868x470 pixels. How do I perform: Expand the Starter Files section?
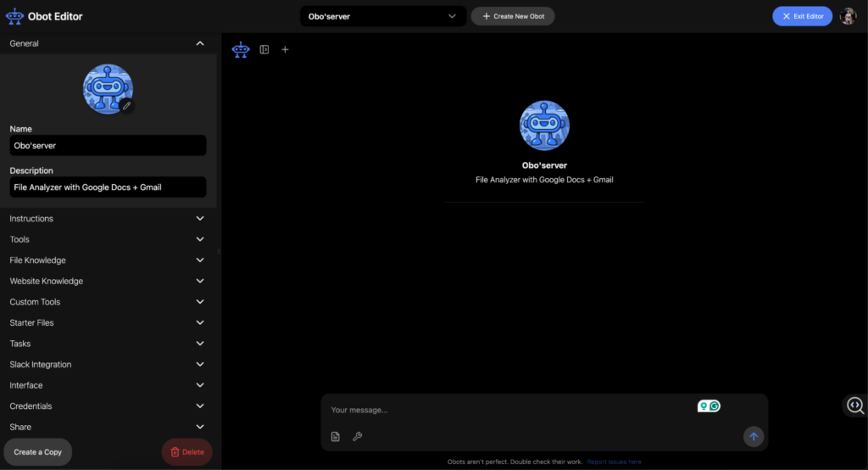coord(108,322)
